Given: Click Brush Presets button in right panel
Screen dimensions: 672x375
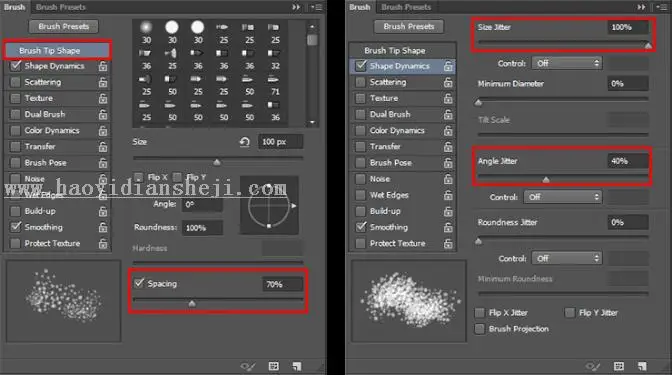Looking at the screenshot, I should pyautogui.click(x=409, y=27).
